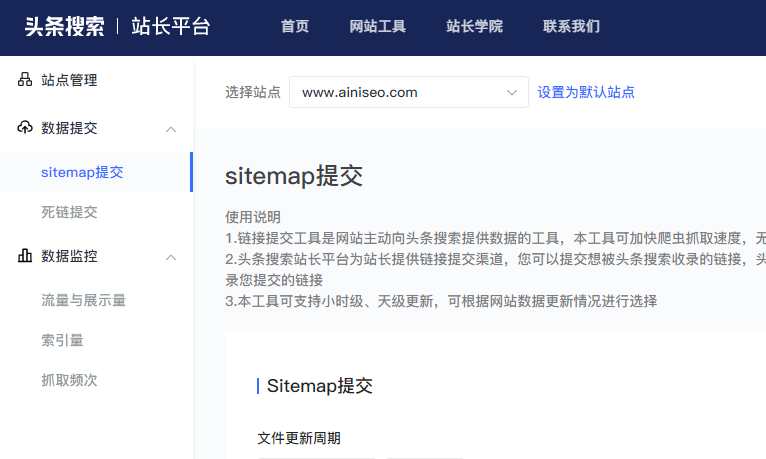Click 设置为默认站点 link
The image size is (766, 459).
pyautogui.click(x=586, y=92)
